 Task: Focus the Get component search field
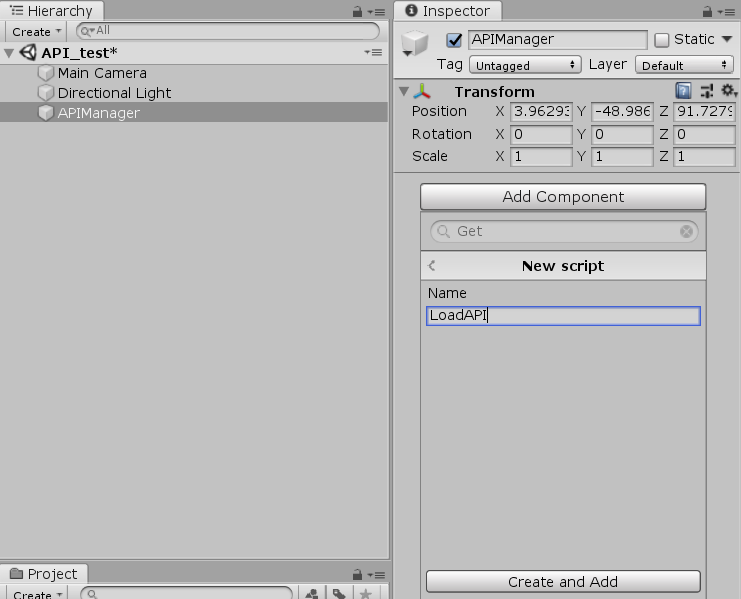click(564, 231)
